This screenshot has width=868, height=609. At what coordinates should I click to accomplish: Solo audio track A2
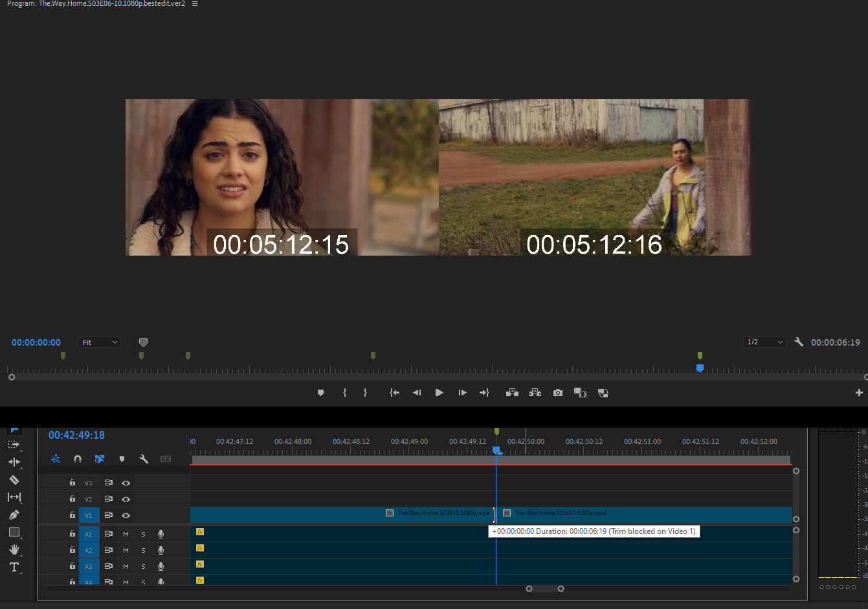(x=143, y=550)
